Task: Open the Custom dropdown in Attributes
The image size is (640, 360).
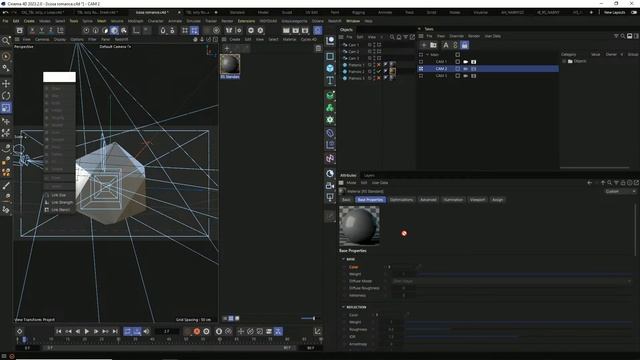Action: (620, 191)
